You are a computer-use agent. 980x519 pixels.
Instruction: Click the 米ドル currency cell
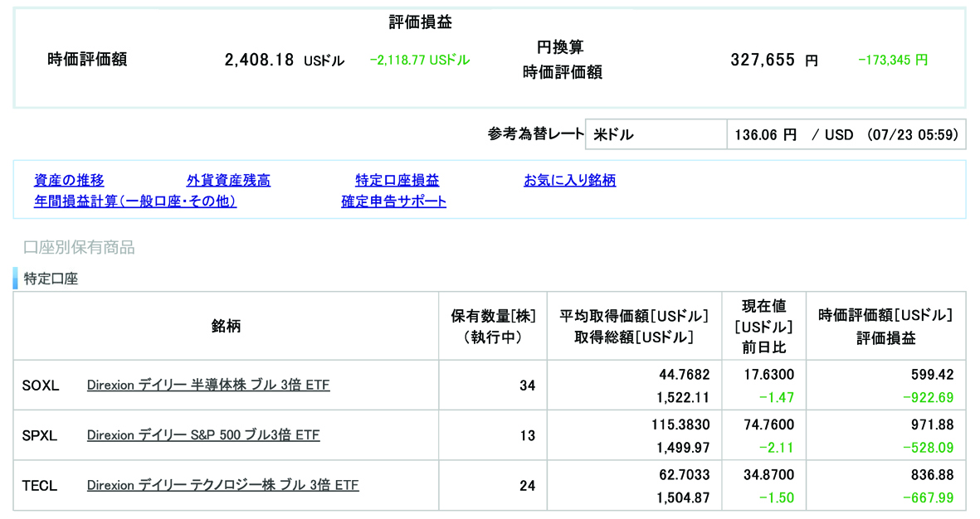point(656,135)
